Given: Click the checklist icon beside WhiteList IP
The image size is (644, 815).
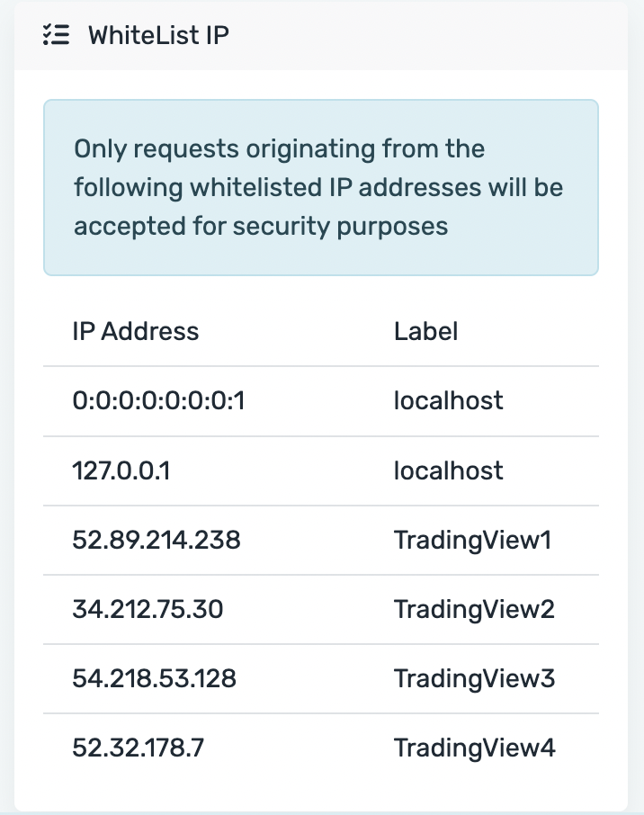Looking at the screenshot, I should [x=56, y=35].
